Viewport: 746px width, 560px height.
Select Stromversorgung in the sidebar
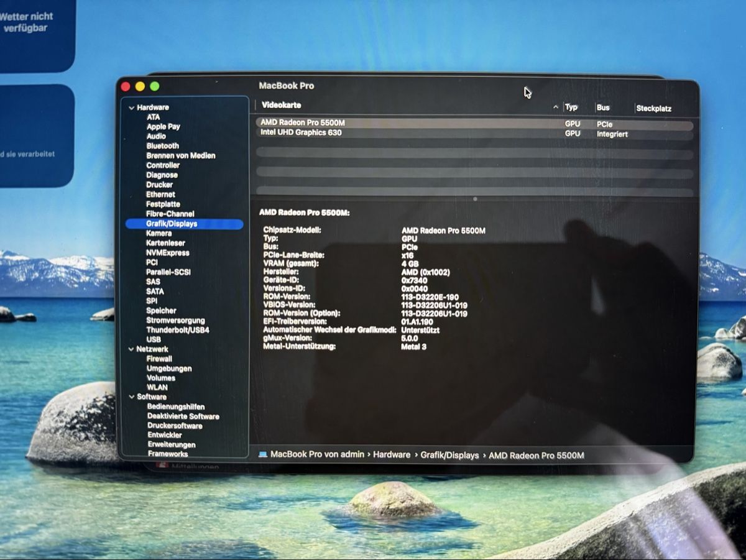[x=175, y=321]
